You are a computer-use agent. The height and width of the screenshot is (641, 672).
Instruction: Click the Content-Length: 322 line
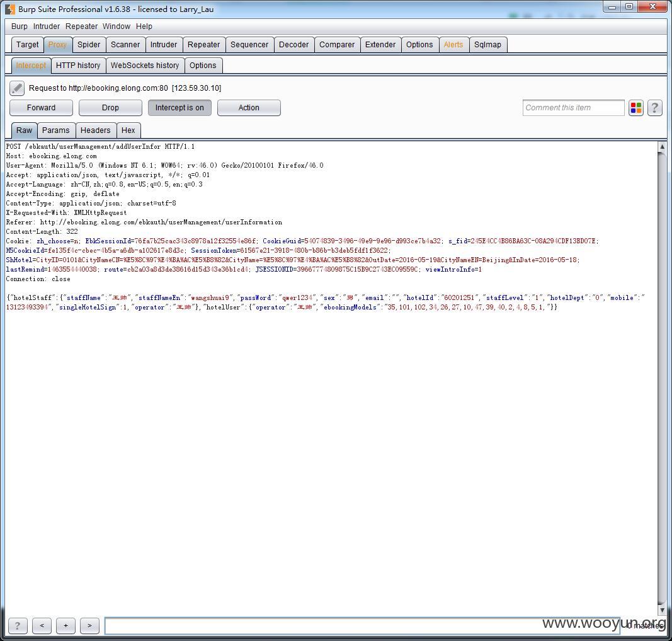click(42, 231)
